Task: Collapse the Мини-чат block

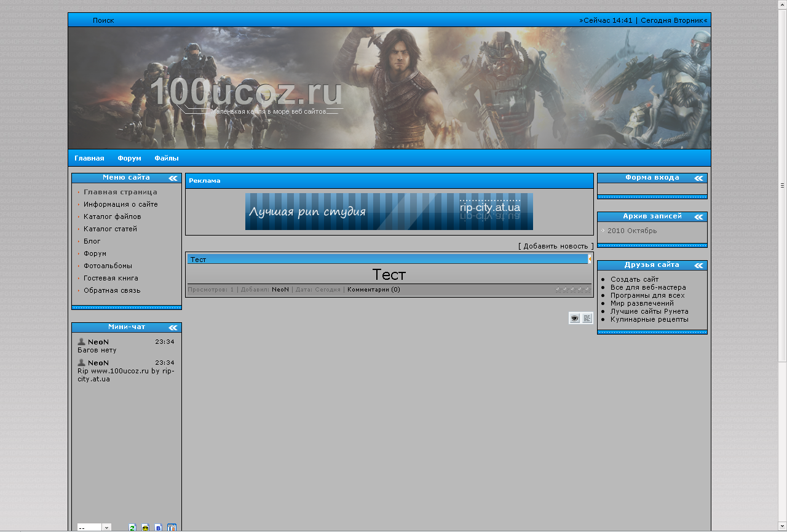Action: pos(173,328)
